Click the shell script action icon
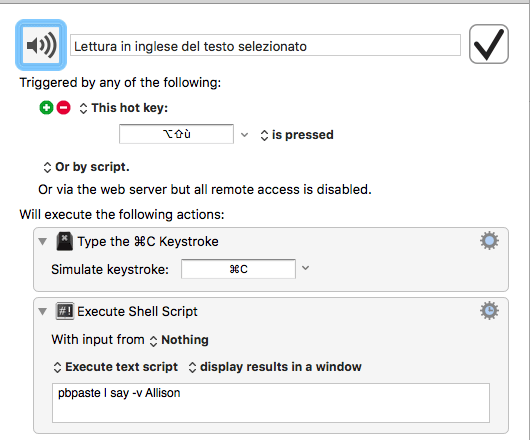Image resolution: width=530 pixels, height=440 pixels. 65,311
